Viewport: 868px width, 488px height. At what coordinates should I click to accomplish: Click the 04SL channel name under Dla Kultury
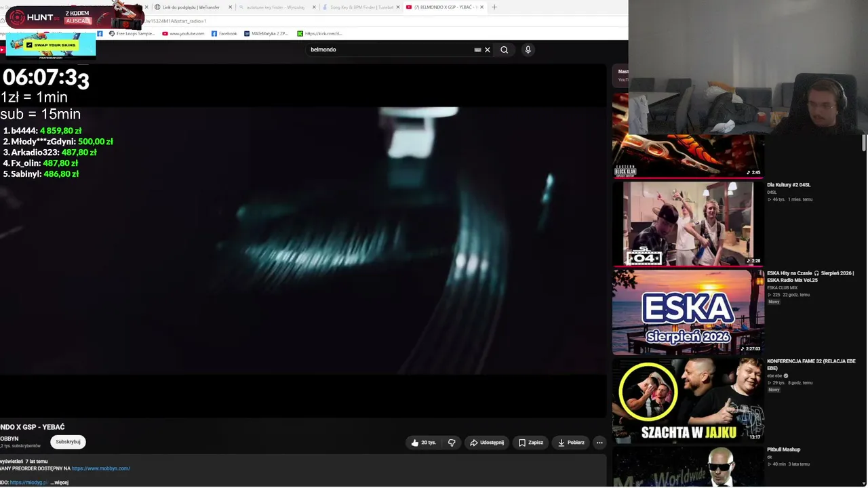[x=772, y=192]
